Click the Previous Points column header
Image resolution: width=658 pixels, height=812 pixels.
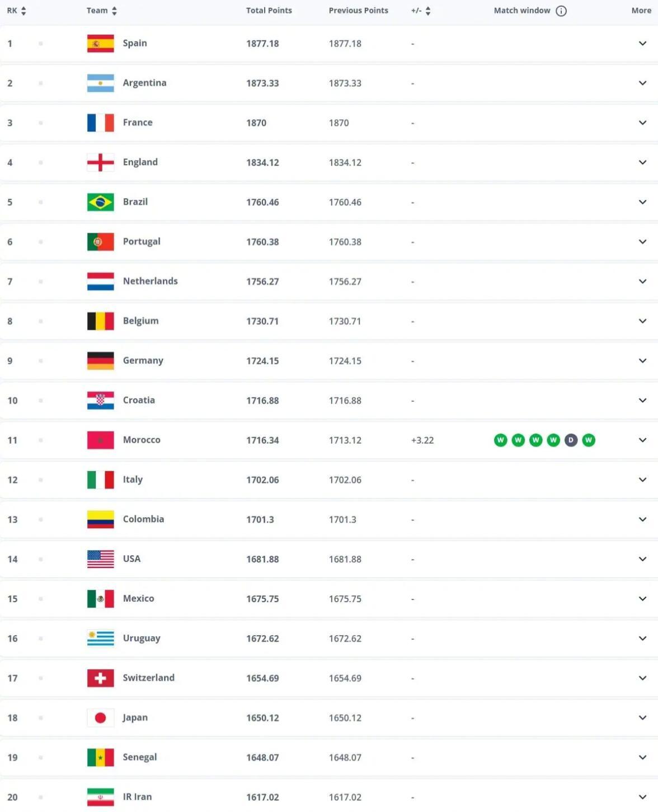358,11
